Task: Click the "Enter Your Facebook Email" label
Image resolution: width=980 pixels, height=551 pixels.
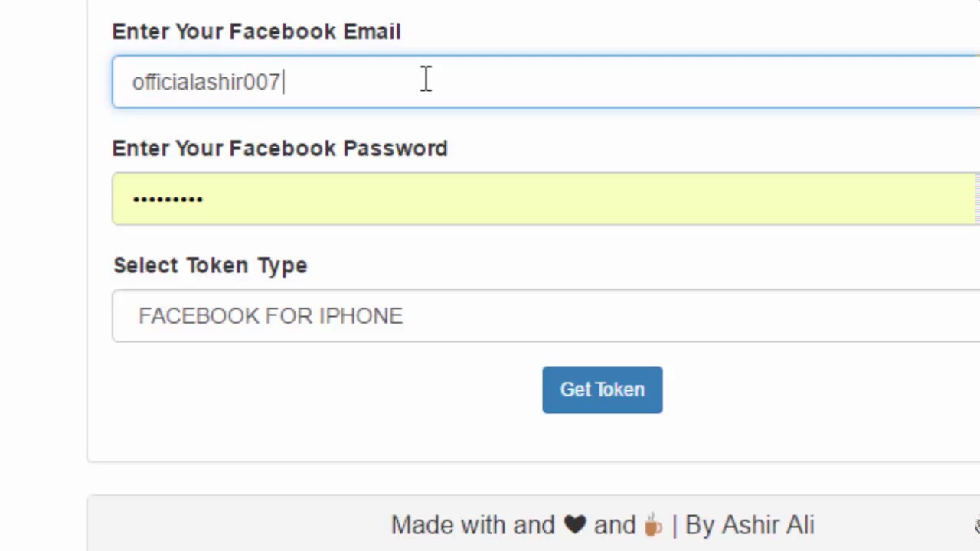Action: [x=256, y=31]
